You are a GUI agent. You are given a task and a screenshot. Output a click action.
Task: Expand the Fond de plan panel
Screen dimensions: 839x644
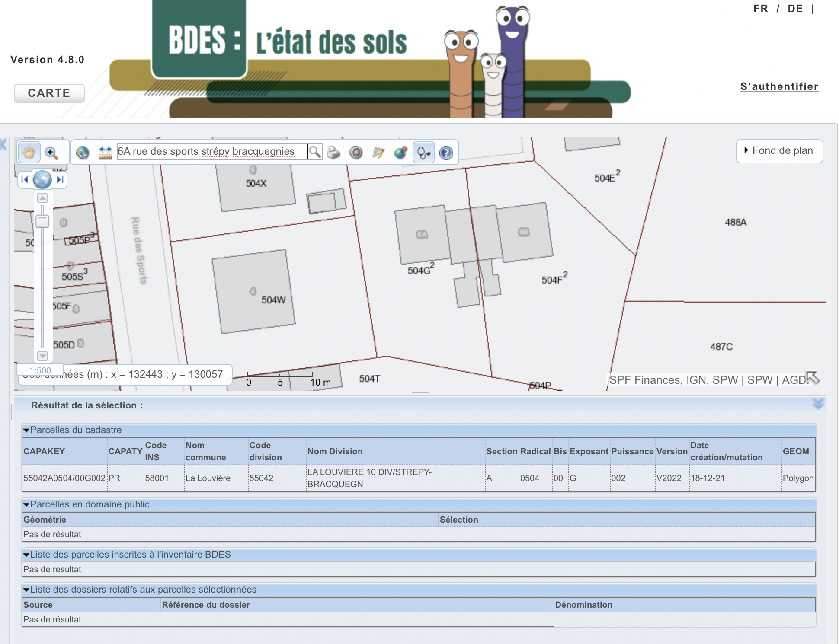coord(779,151)
